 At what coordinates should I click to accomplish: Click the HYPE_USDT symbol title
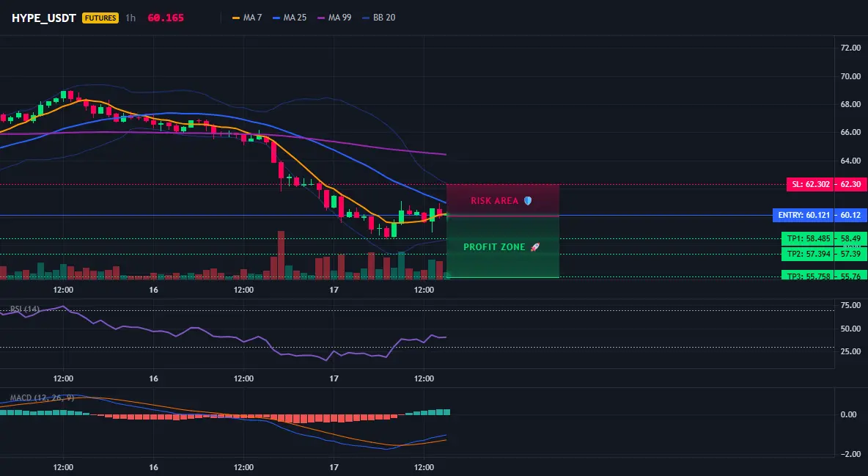pos(44,18)
